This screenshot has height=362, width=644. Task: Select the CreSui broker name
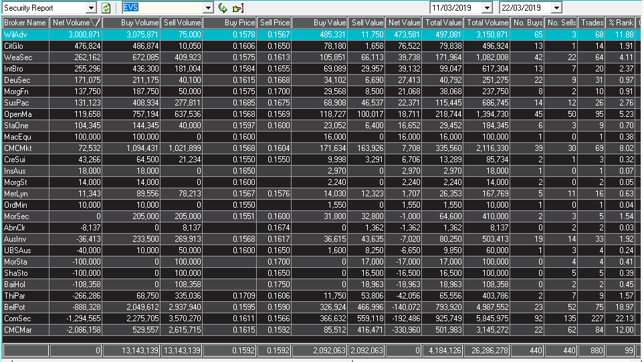tap(14, 160)
